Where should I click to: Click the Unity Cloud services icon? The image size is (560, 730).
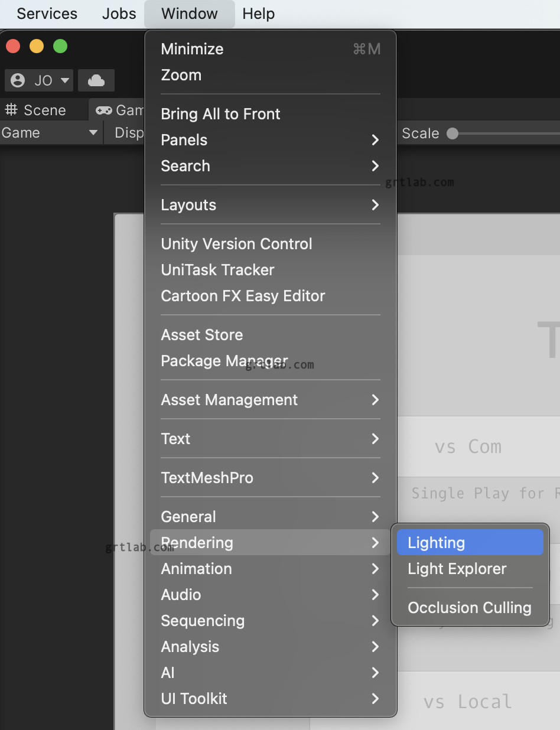pyautogui.click(x=96, y=80)
